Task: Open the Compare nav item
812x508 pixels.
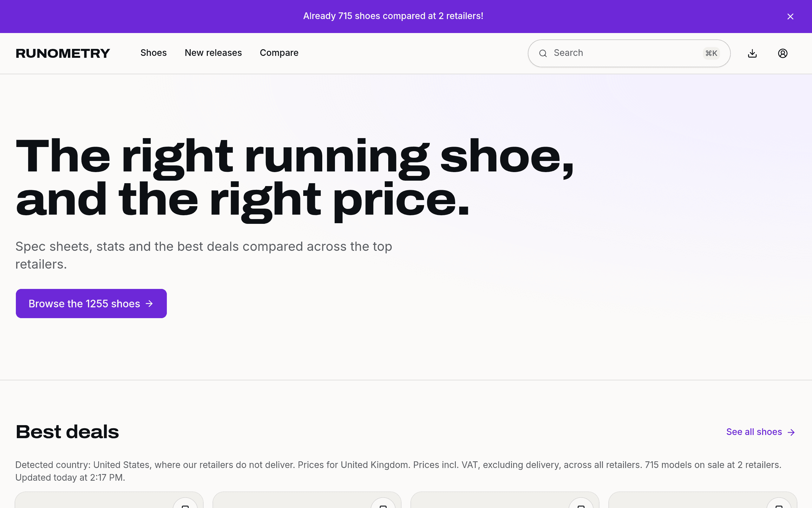Action: [x=279, y=53]
